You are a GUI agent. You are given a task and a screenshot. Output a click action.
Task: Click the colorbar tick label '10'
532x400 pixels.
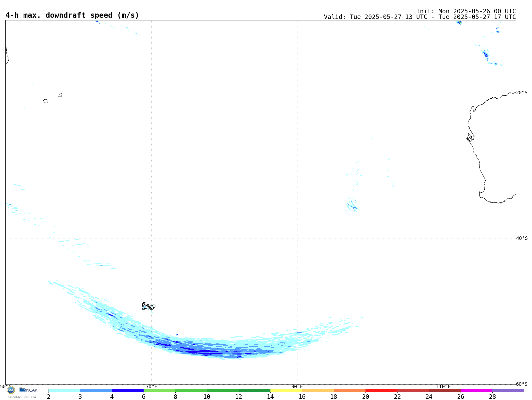coord(207,397)
